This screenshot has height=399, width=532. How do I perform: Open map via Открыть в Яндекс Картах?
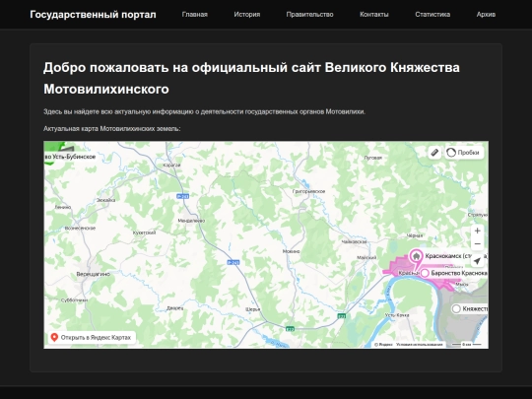(x=92, y=338)
